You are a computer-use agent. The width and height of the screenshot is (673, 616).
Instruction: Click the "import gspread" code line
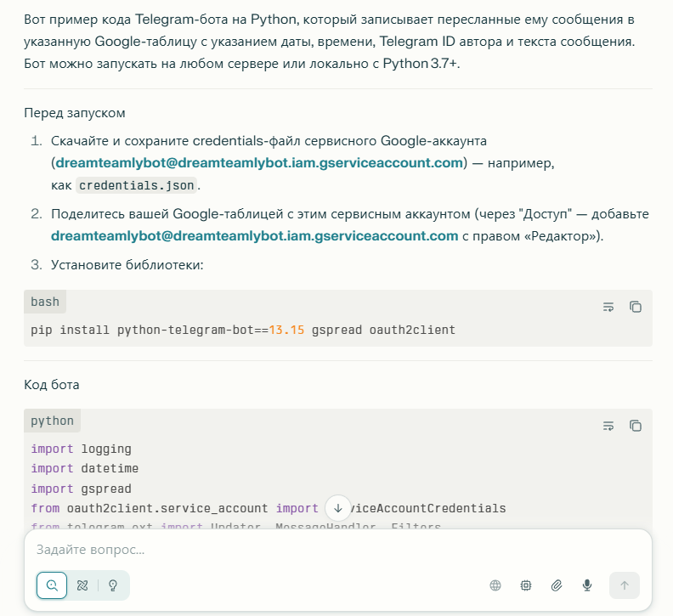point(81,489)
